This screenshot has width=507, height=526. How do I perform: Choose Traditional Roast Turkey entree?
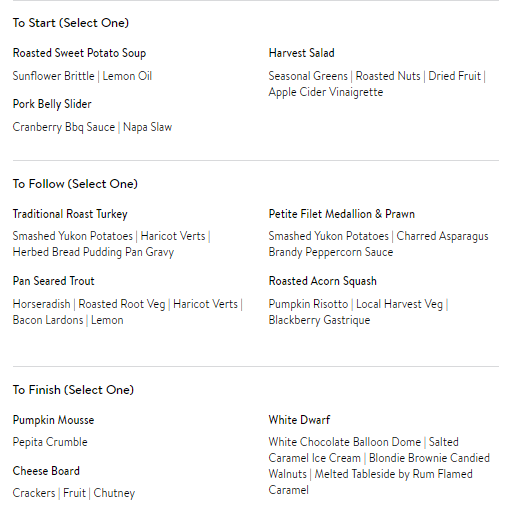[x=70, y=214]
